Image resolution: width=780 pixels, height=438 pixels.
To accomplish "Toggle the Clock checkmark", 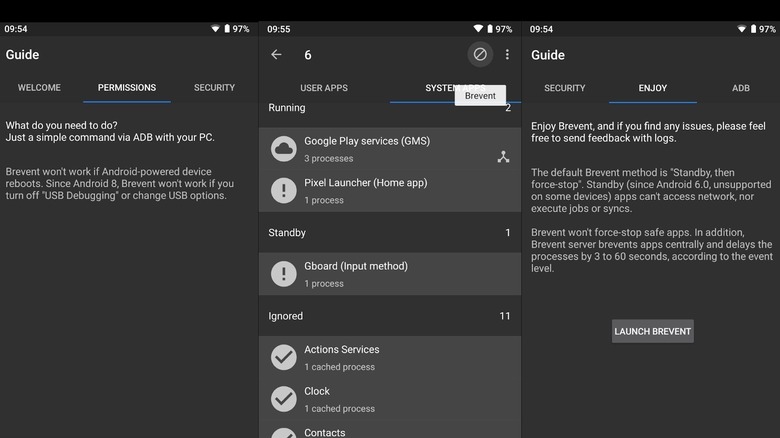I will pyautogui.click(x=284, y=399).
